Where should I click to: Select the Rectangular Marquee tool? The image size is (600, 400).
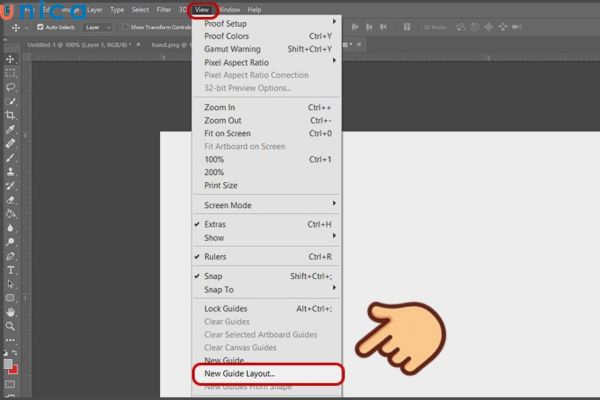click(x=11, y=73)
